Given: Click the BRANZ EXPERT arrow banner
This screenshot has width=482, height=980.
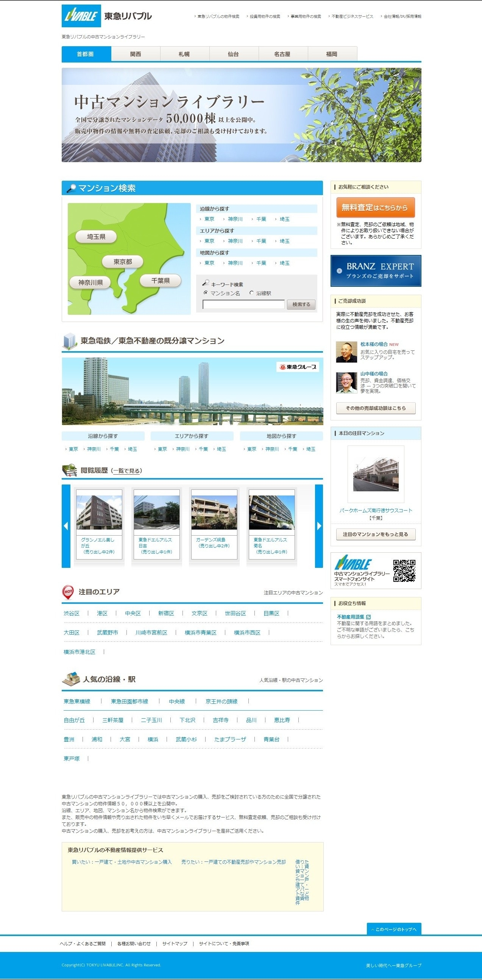Looking at the screenshot, I should pos(376,270).
